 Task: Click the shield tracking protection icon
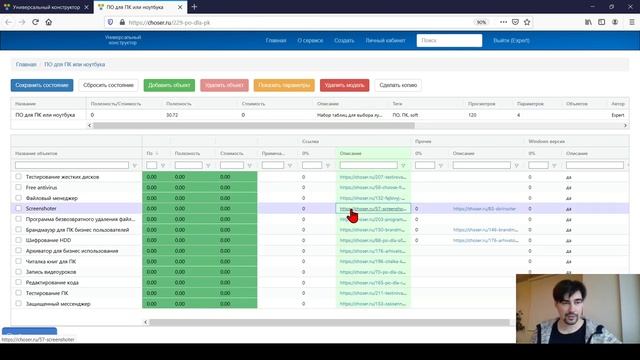(110, 22)
